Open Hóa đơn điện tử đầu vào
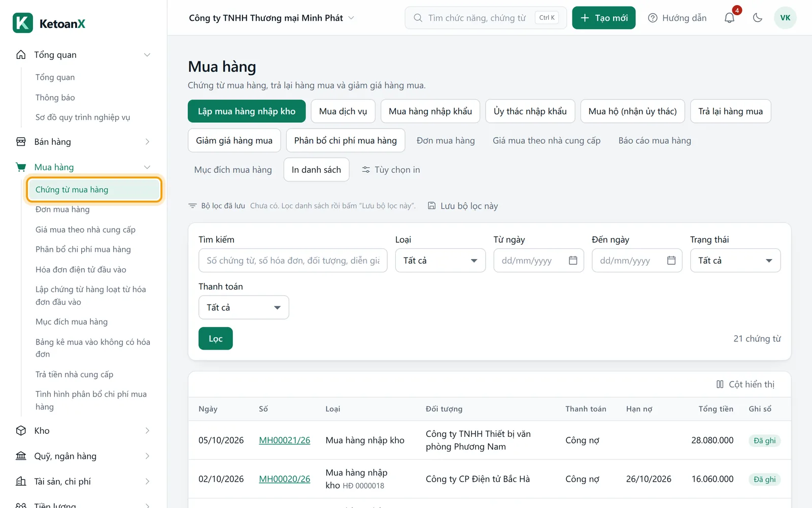The width and height of the screenshot is (812, 508). (81, 270)
